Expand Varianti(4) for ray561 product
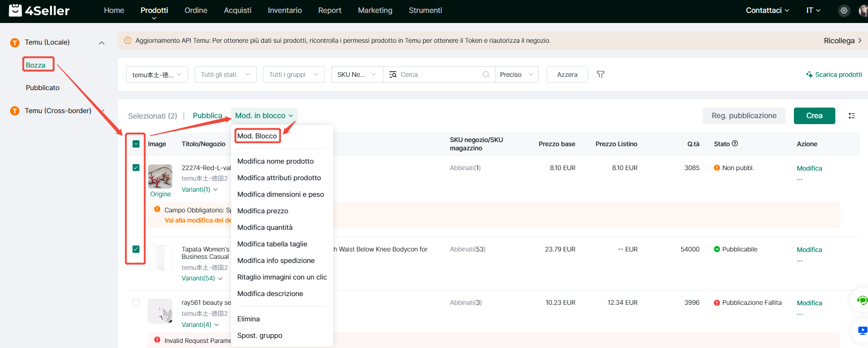 pyautogui.click(x=200, y=325)
